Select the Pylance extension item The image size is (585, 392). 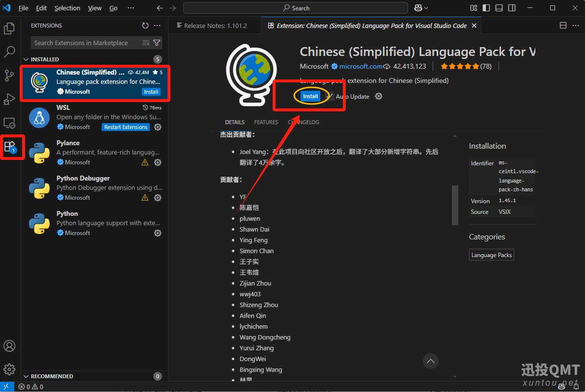click(x=95, y=153)
